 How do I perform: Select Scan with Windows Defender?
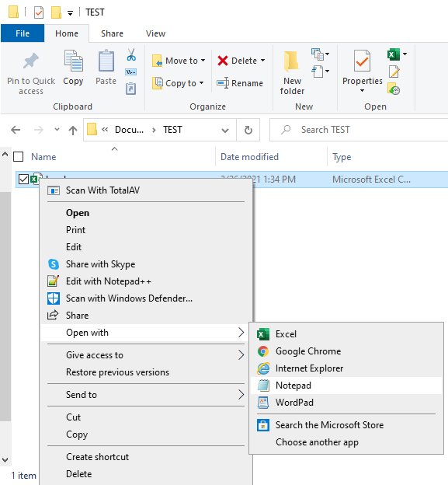coord(146,298)
